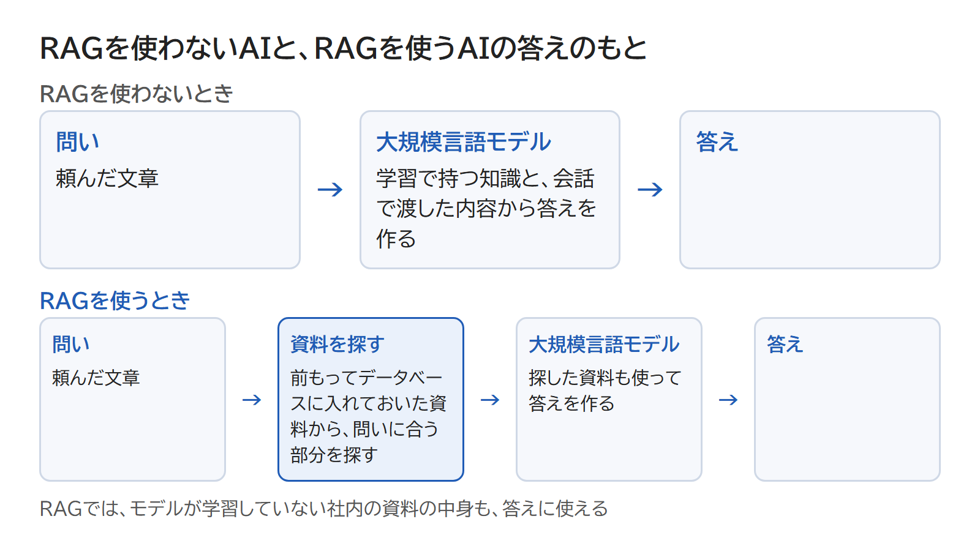Select '大規模言語モデル' heading in the RAGを使わないとき flow
The height and width of the screenshot is (557, 980).
coord(464,141)
